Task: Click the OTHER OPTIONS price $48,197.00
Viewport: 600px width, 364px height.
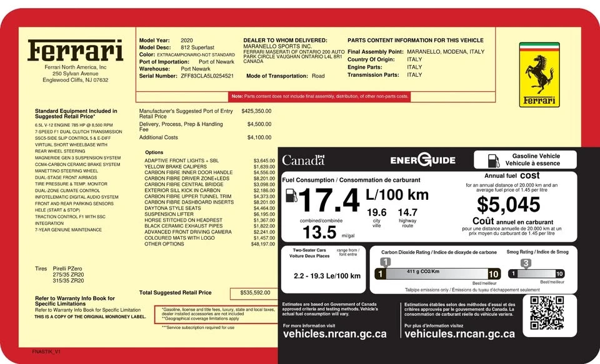Action: [x=263, y=244]
